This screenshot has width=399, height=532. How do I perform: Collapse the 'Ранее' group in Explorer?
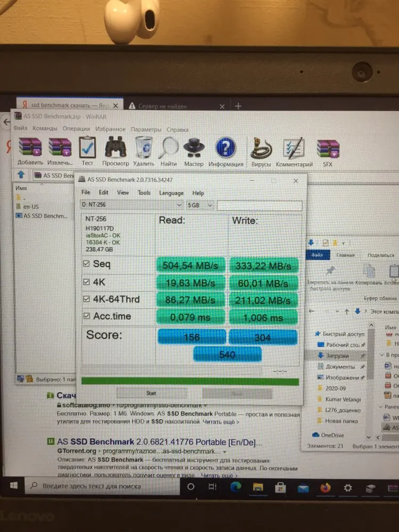380,407
